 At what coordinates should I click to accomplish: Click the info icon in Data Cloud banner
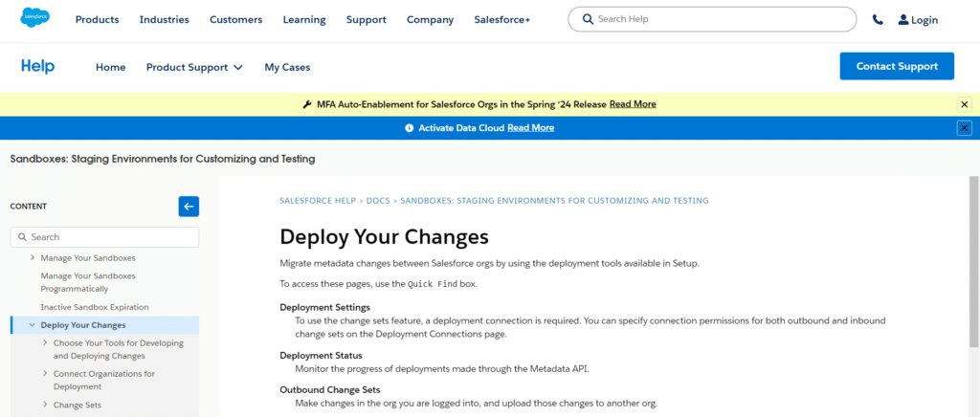click(410, 128)
